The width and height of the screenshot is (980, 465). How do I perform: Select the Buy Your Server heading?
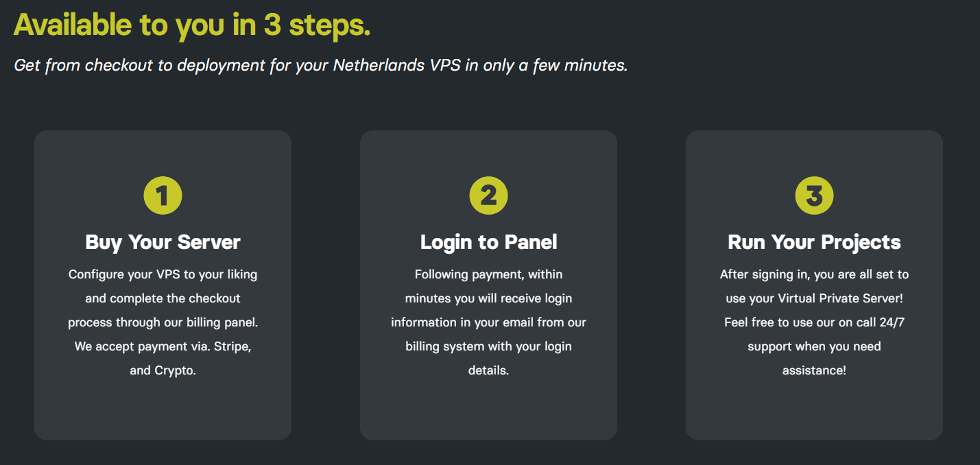(163, 242)
